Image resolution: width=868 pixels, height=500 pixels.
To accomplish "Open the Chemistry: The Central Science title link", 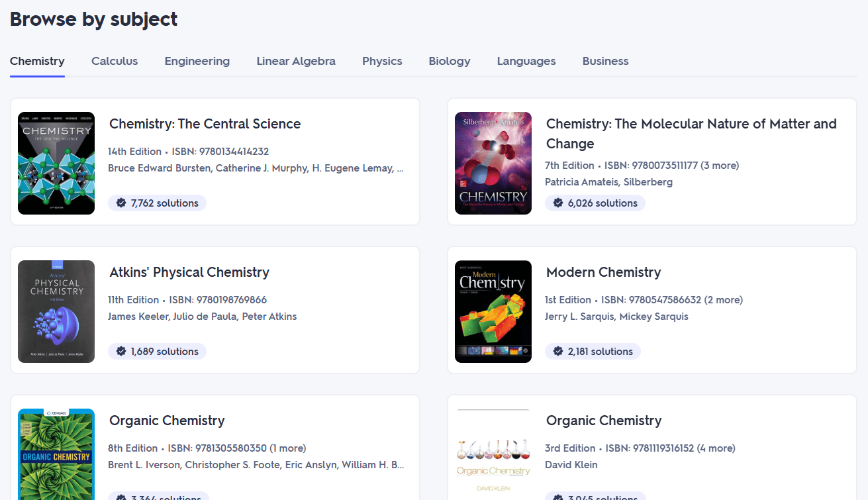I will click(x=205, y=124).
